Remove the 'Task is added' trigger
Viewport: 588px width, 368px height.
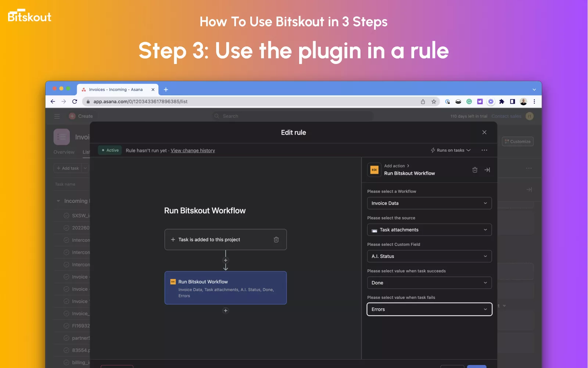276,240
